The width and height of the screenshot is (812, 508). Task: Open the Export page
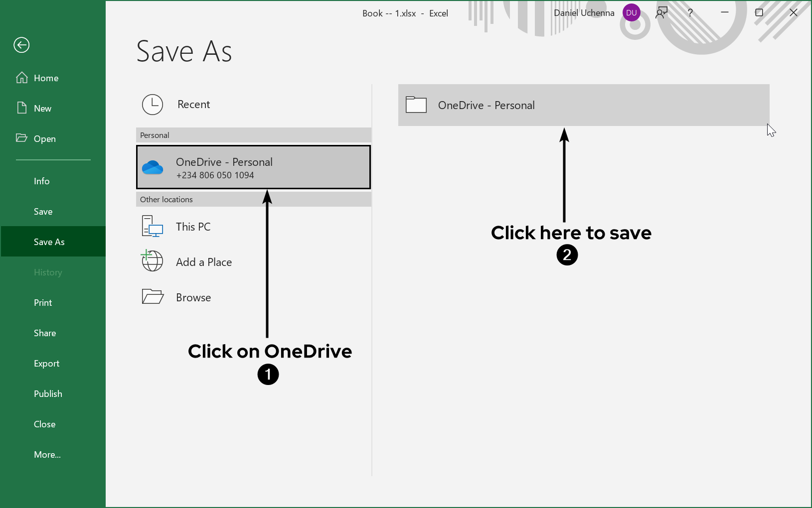(x=46, y=364)
